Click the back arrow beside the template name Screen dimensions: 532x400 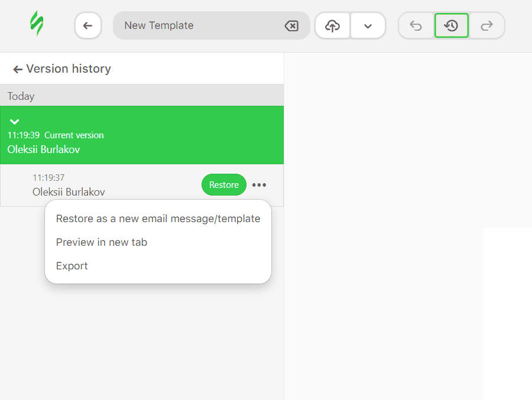(87, 25)
